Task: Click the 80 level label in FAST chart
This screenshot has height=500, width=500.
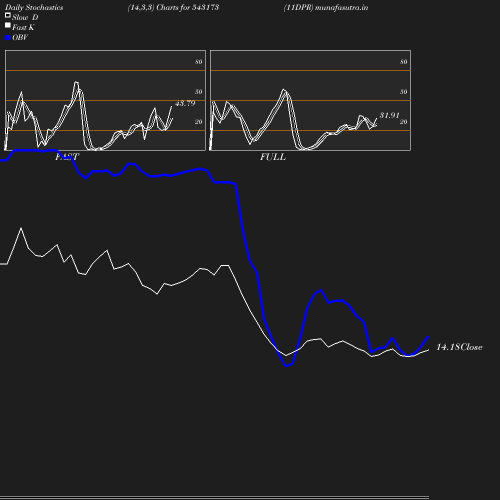Action: [x=199, y=62]
